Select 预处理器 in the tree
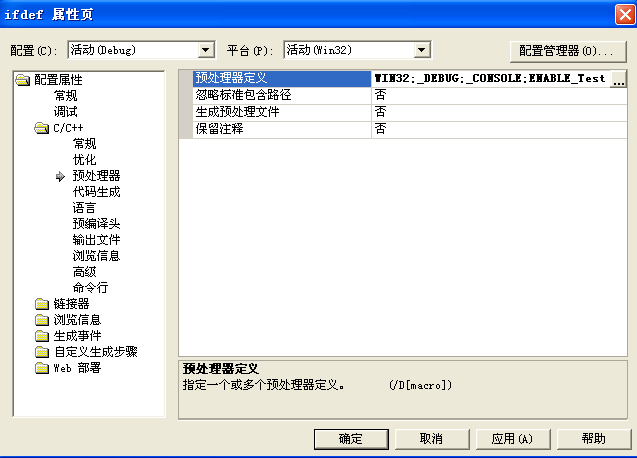Screen dimensions: 637x458 pyautogui.click(x=96, y=176)
